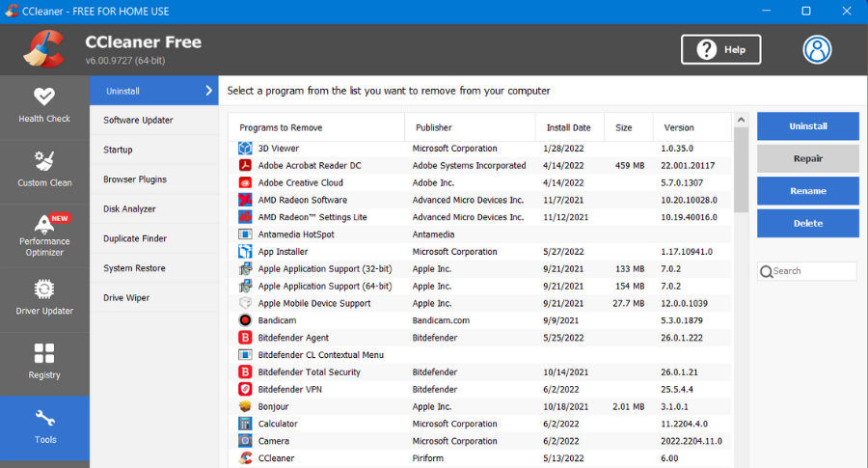Screen dimensions: 868x468
Task: Select Apple Application Support (64-bit) row
Action: [x=479, y=286]
